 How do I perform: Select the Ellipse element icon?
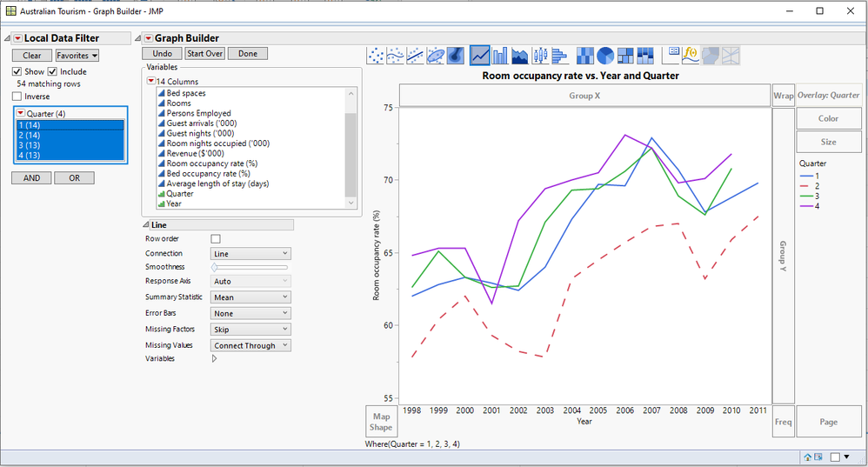[436, 56]
